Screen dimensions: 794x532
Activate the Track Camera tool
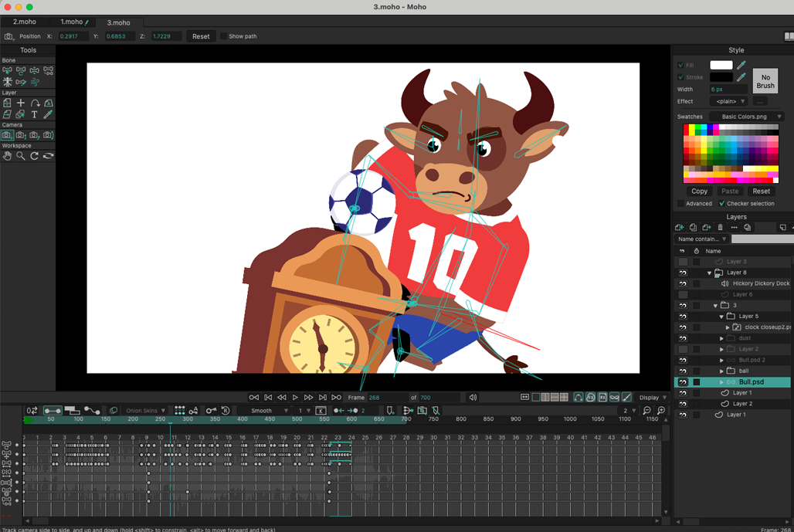pyautogui.click(x=8, y=135)
